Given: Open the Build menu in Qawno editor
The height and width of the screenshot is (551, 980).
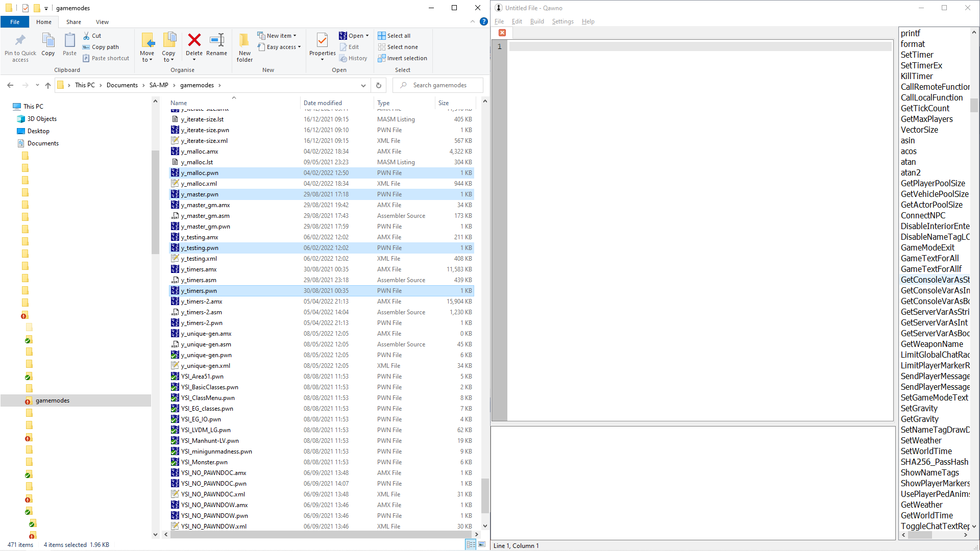Looking at the screenshot, I should [536, 21].
